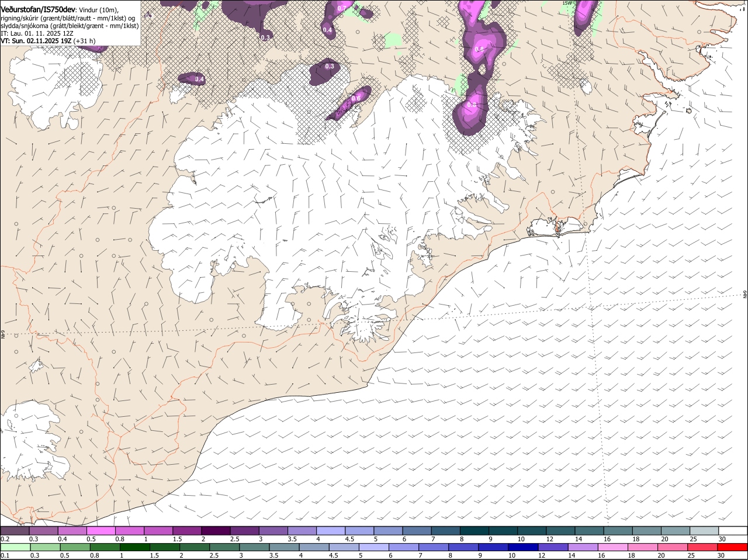Click the '30' label of the lower legend
The height and width of the screenshot is (560, 748).
coord(721,555)
